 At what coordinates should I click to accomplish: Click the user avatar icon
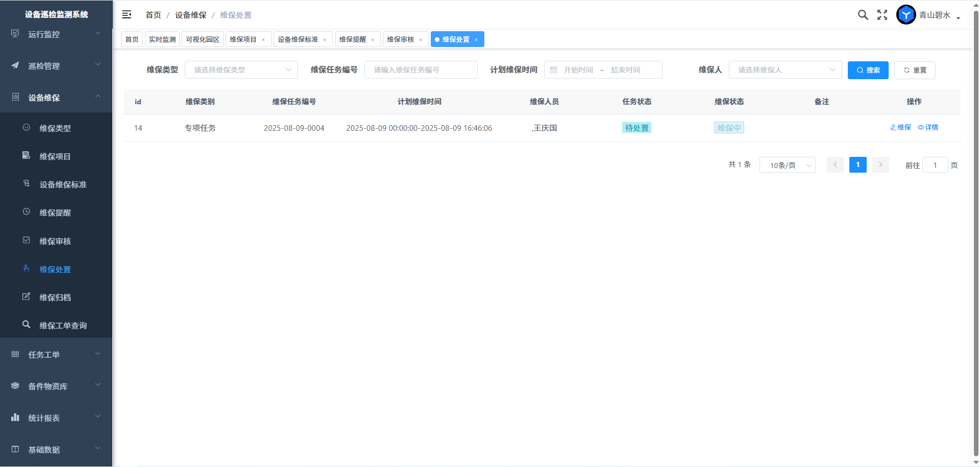[x=906, y=15]
